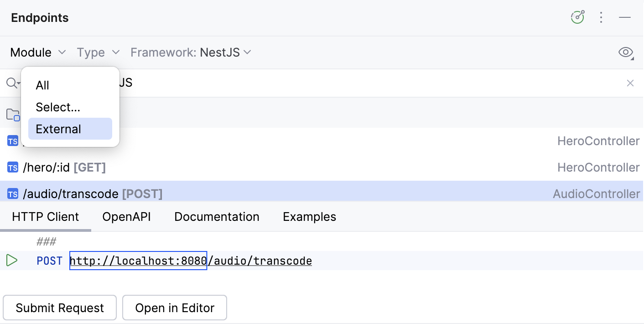Open the kebab options menu on Endpoints toolbar
The height and width of the screenshot is (324, 644).
point(601,17)
